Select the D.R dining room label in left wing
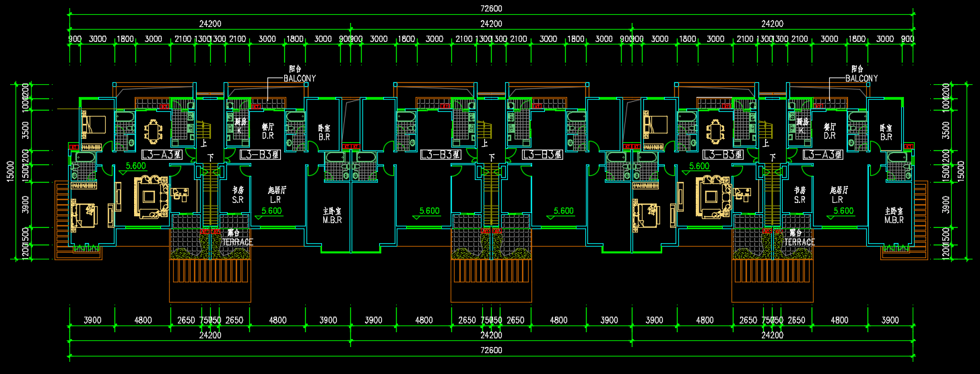Viewport: 980px width, 374px height. point(267,136)
